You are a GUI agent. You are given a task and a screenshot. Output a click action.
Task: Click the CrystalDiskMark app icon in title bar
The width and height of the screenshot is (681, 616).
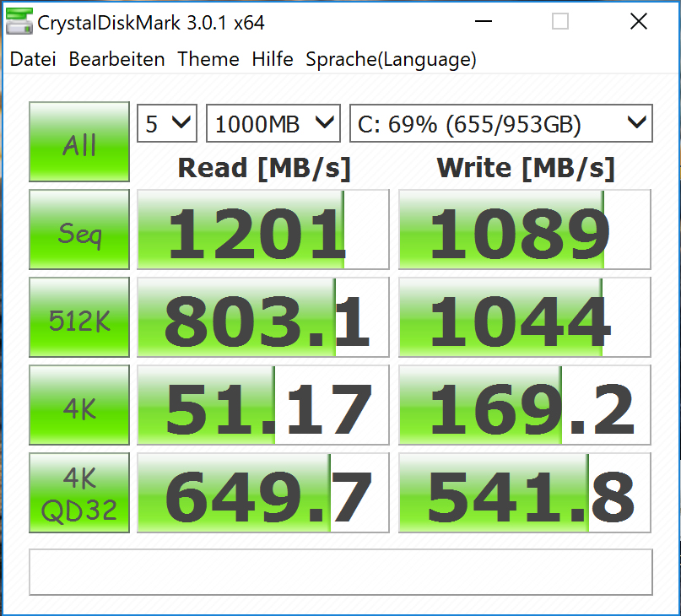(x=19, y=21)
